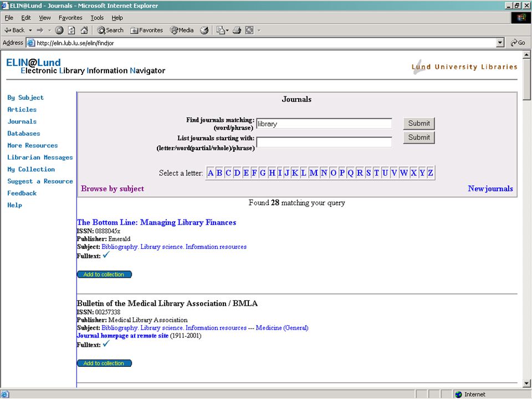This screenshot has height=399, width=532.
Task: Click the ELIN@Lund logo heading
Action: pyautogui.click(x=33, y=63)
